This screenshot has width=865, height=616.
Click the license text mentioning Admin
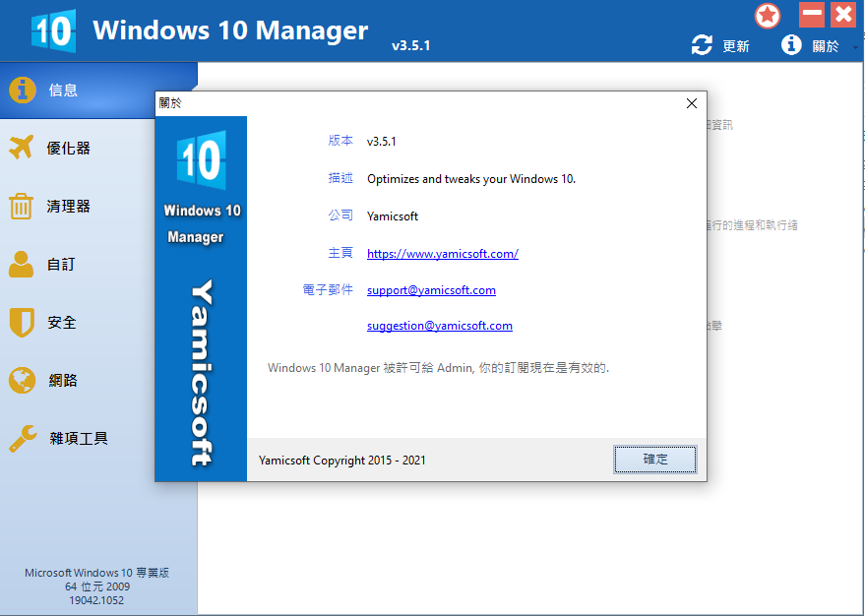point(439,368)
